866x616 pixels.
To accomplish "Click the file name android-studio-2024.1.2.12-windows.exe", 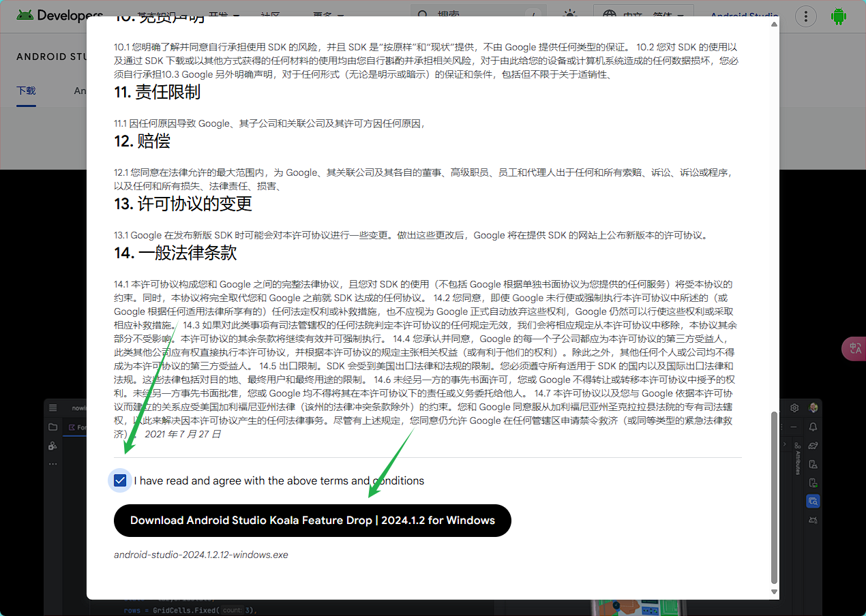I will click(x=201, y=555).
